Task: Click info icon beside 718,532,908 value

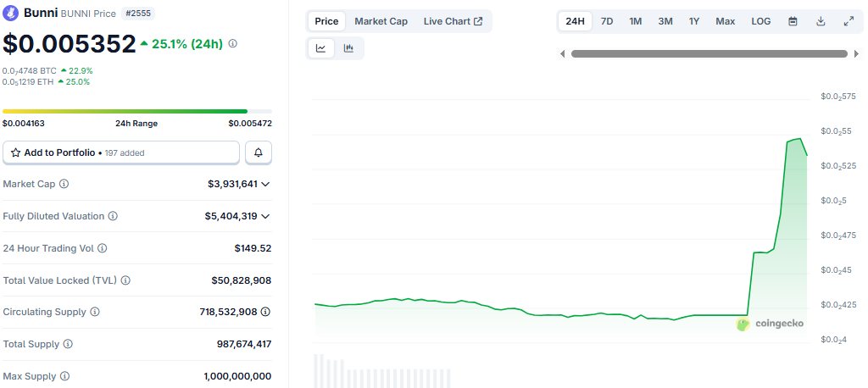Action: click(x=265, y=312)
